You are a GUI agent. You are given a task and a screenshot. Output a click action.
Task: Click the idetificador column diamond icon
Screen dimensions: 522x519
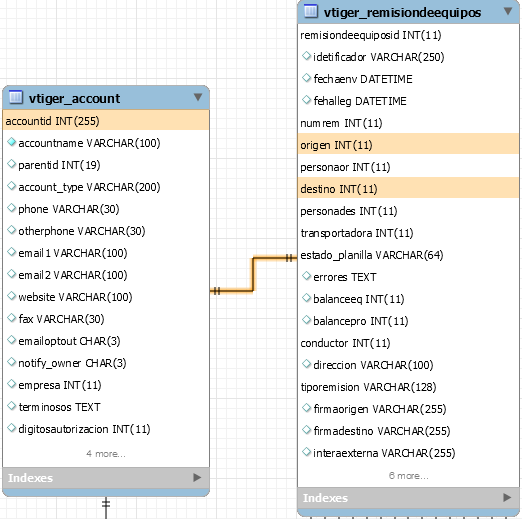(306, 56)
